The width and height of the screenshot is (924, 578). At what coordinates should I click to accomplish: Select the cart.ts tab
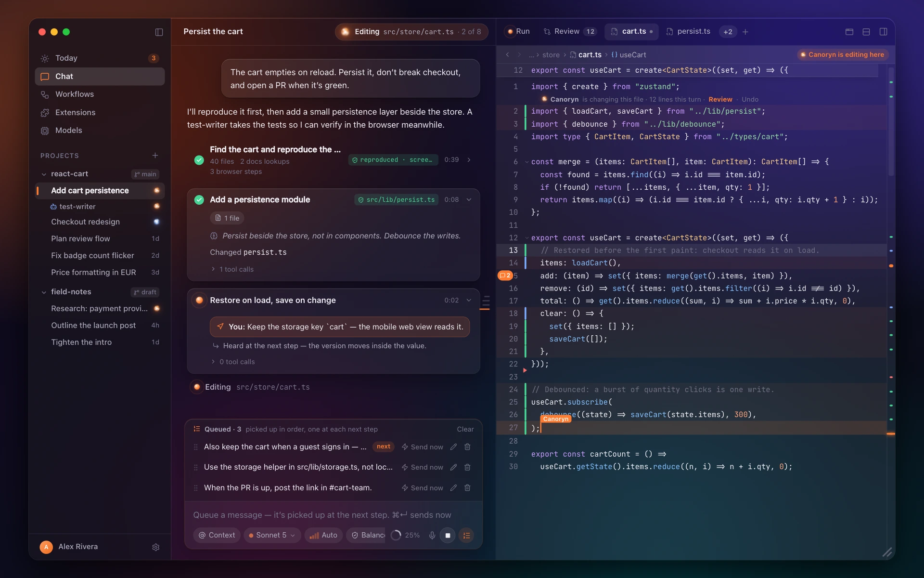[631, 32]
